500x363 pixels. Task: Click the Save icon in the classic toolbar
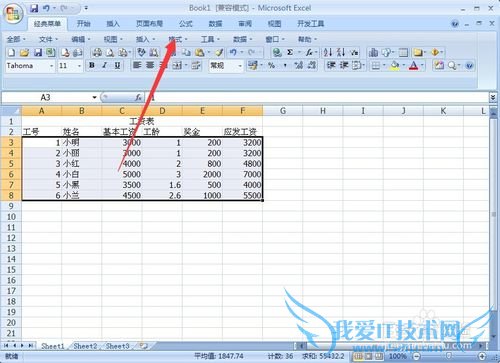click(x=38, y=53)
